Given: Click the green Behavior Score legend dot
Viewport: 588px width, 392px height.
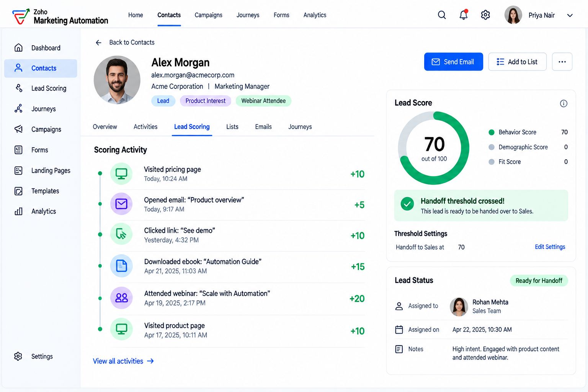Looking at the screenshot, I should click(492, 132).
